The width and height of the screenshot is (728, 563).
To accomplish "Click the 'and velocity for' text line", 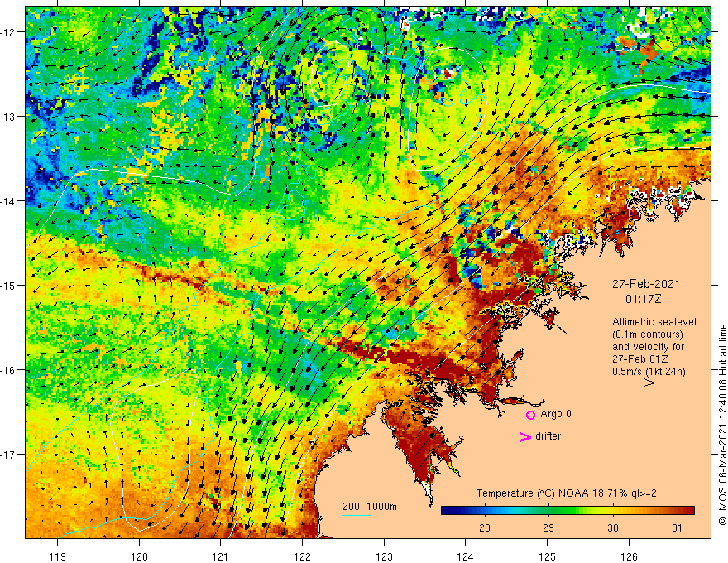I will tap(648, 347).
